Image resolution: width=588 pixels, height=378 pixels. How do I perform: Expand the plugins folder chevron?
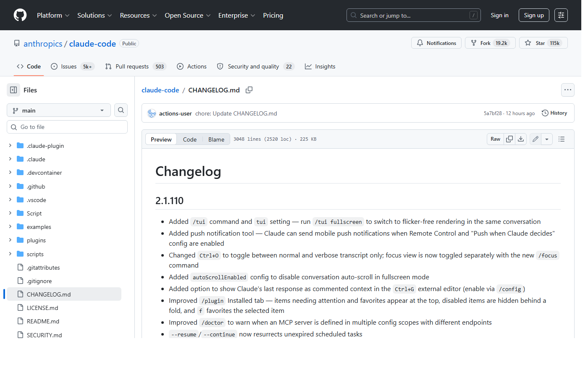pos(10,240)
